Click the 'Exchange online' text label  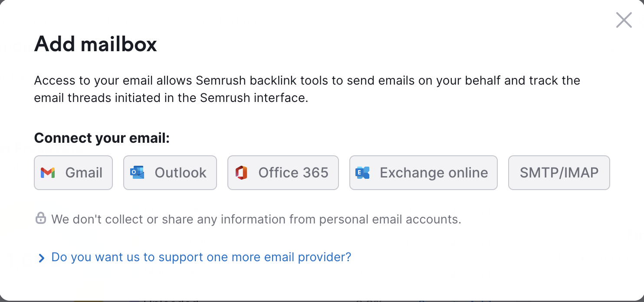click(x=434, y=173)
